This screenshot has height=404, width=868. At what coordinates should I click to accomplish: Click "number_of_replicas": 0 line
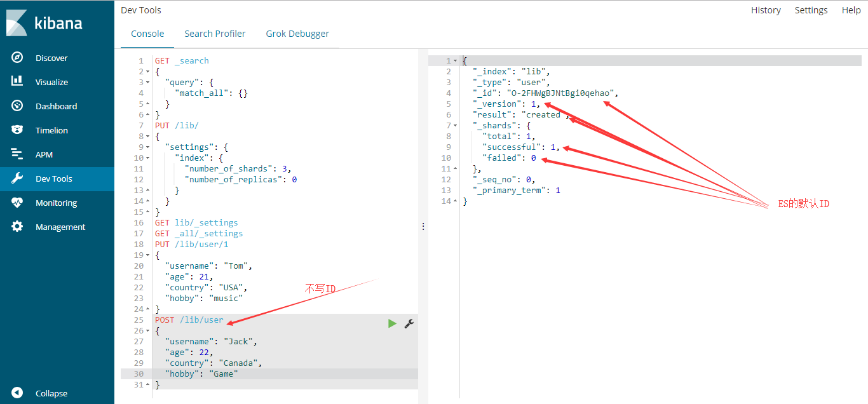click(241, 180)
